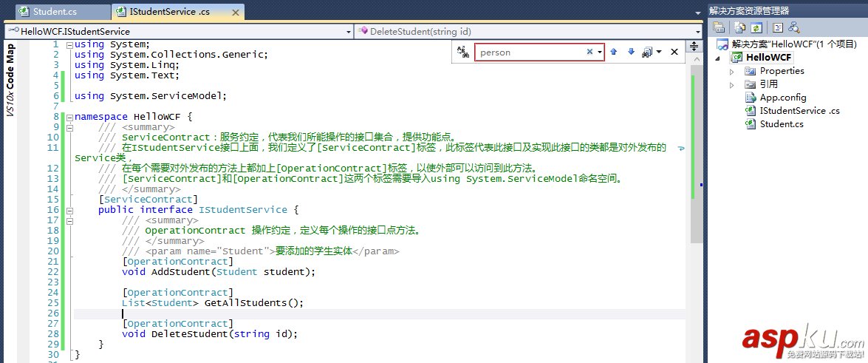Go to previous match with blue up arrow
This screenshot has height=363, width=868.
(613, 52)
